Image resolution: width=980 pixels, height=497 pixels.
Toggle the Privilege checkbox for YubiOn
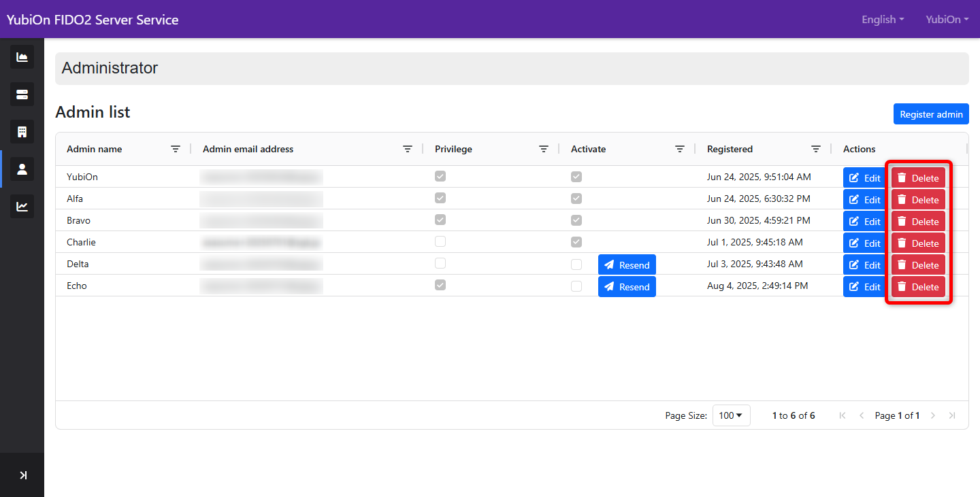(440, 176)
